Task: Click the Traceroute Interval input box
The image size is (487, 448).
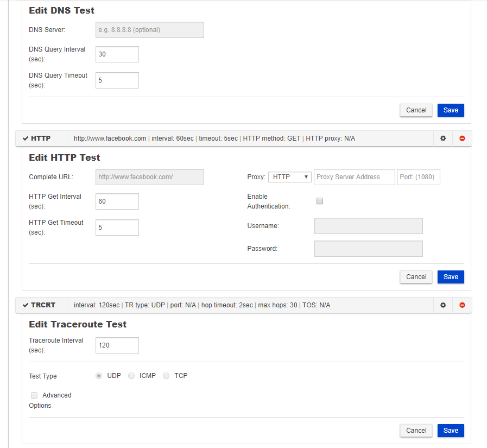Action: point(117,345)
